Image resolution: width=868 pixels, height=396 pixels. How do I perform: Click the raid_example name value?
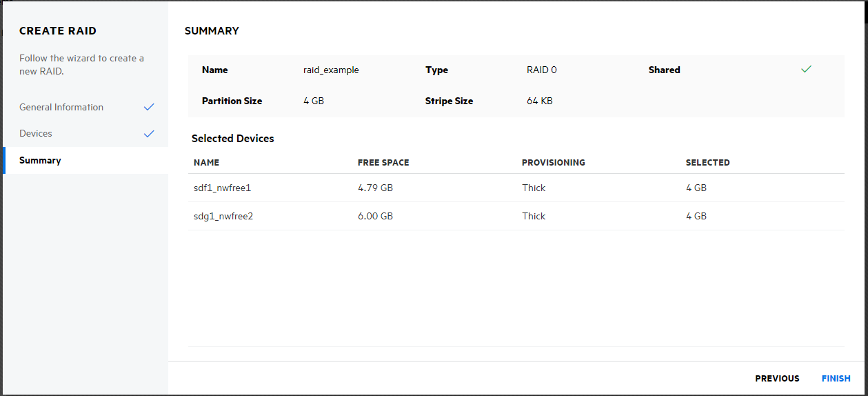[x=331, y=70]
